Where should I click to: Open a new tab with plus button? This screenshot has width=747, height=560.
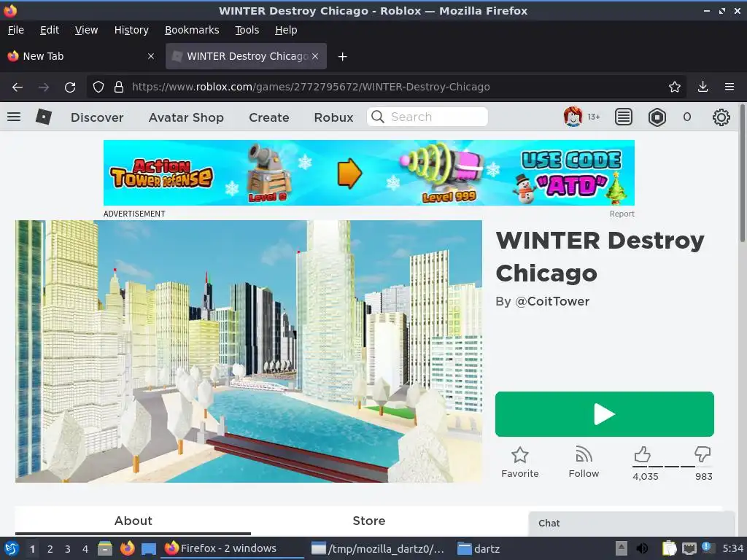(342, 57)
